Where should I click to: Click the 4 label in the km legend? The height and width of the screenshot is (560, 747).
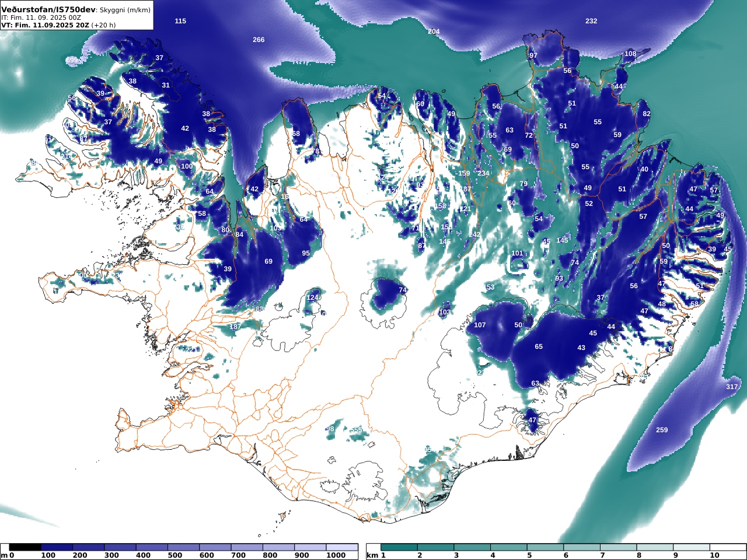pos(493,555)
